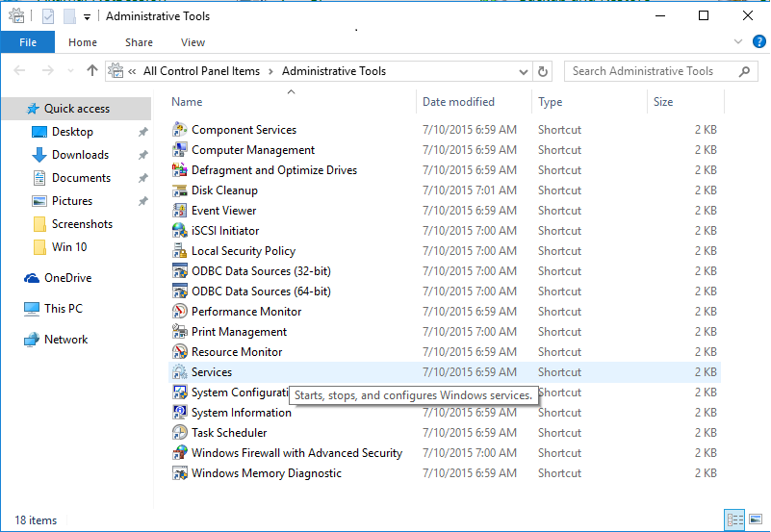Image resolution: width=771 pixels, height=532 pixels.
Task: Select the iSCSI Initiator icon
Action: (x=179, y=230)
